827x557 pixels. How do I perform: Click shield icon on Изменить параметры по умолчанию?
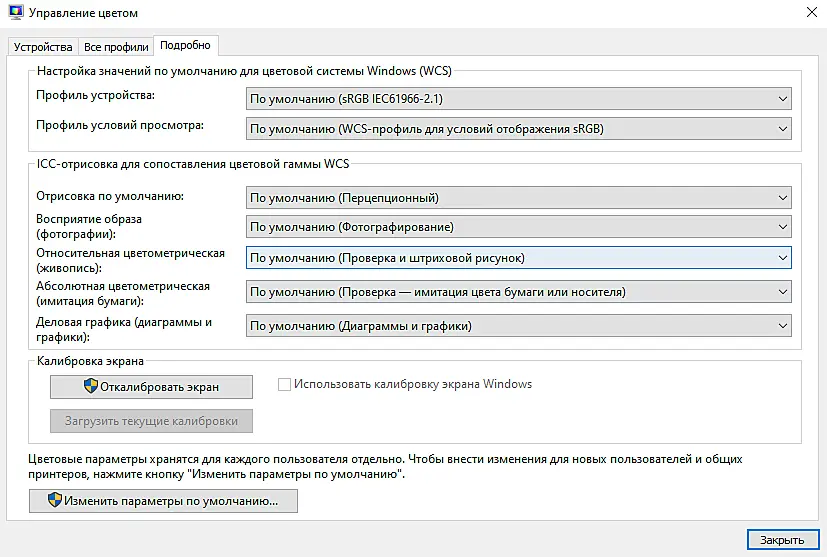pos(55,500)
